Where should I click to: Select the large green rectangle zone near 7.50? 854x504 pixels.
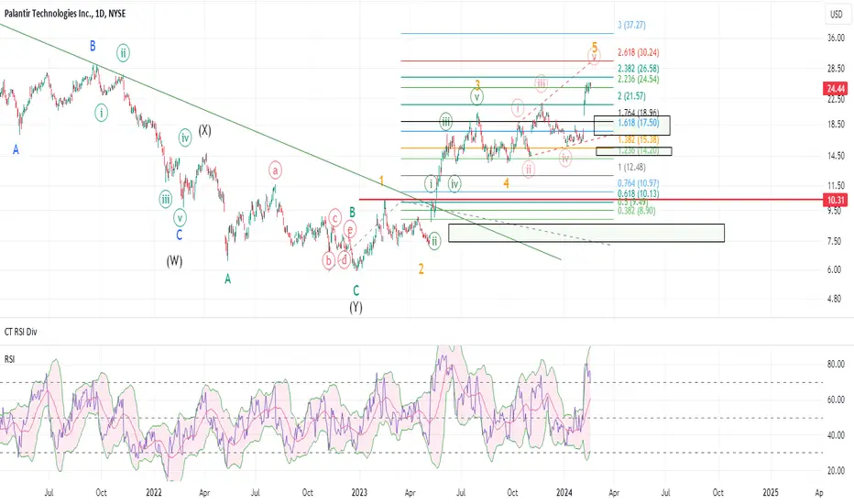(x=586, y=233)
